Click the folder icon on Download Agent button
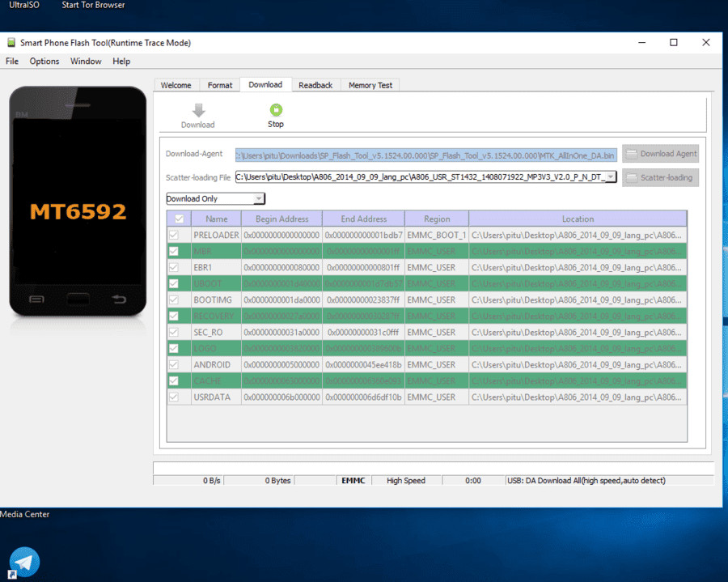The width and height of the screenshot is (728, 582). 632,154
